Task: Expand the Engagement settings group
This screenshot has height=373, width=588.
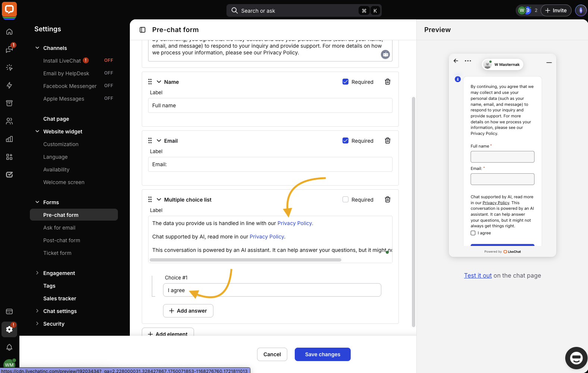Action: click(37, 273)
